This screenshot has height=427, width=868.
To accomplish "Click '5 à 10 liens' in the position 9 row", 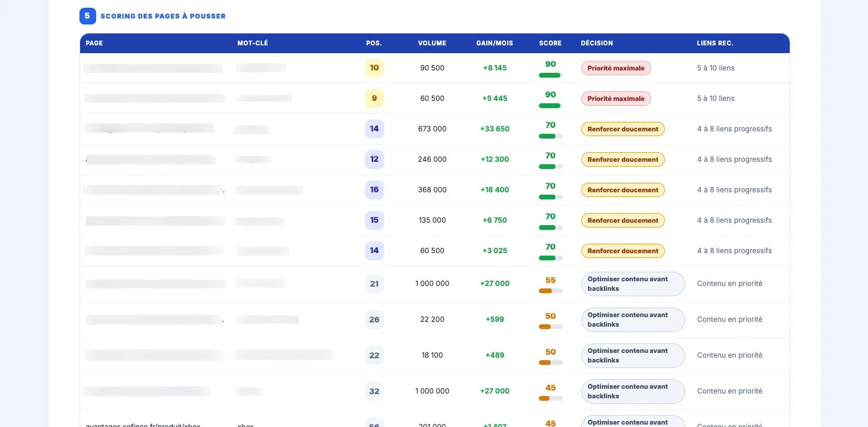I will tap(716, 99).
